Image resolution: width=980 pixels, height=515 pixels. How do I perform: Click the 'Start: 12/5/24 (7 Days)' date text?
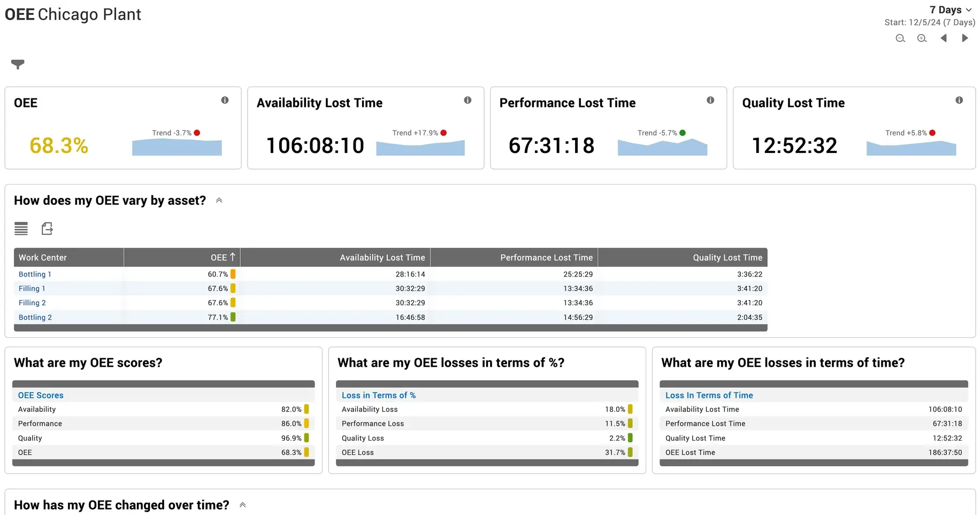[x=930, y=22]
